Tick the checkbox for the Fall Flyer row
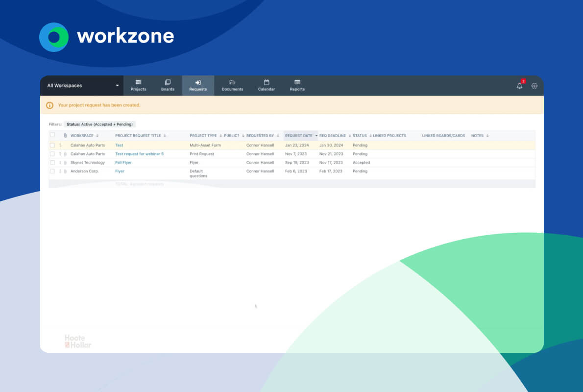The width and height of the screenshot is (583, 392). [52, 162]
